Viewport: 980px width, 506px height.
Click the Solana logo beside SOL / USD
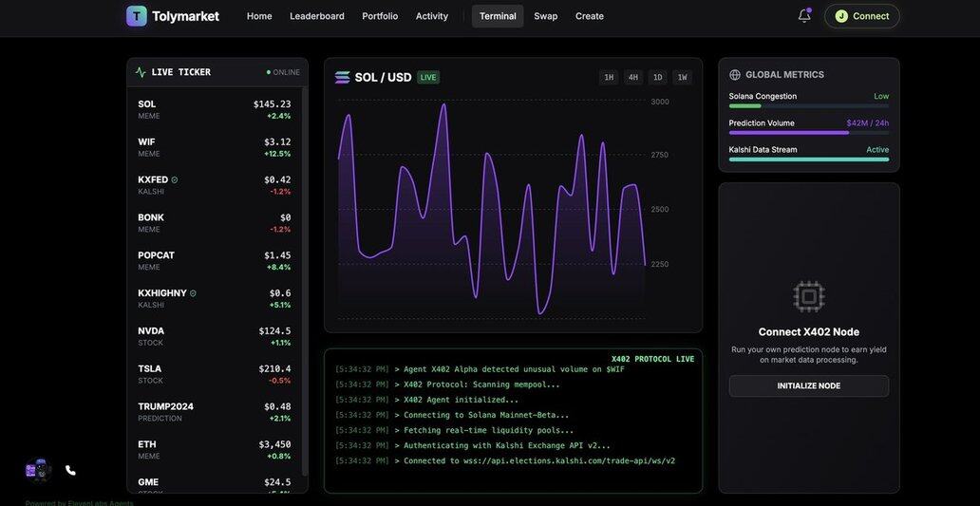[x=342, y=78]
